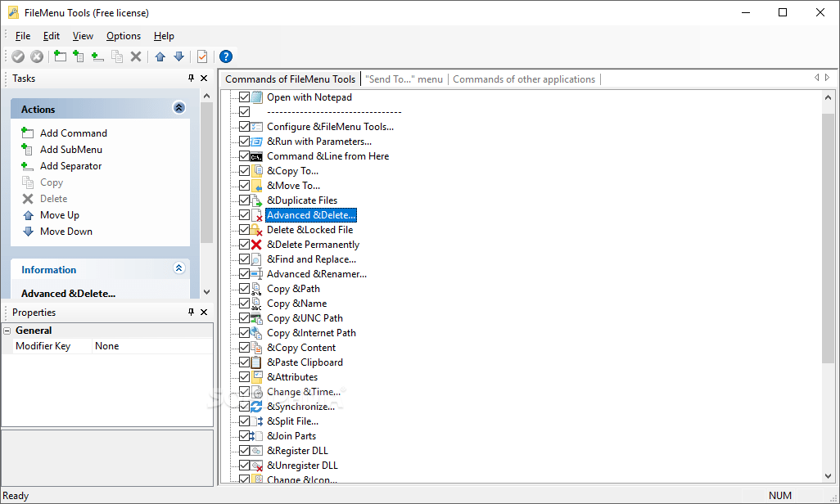Use the Add Separator toolbar icon
This screenshot has width=840, height=504.
click(99, 56)
